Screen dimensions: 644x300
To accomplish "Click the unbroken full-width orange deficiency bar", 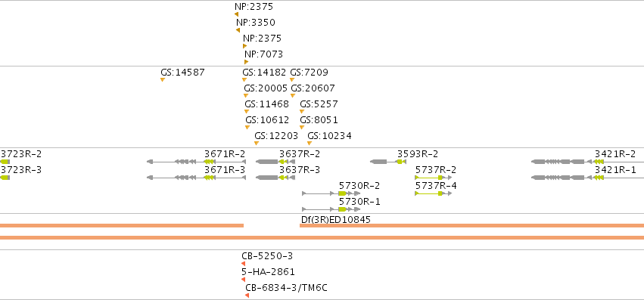I will 322,237.
